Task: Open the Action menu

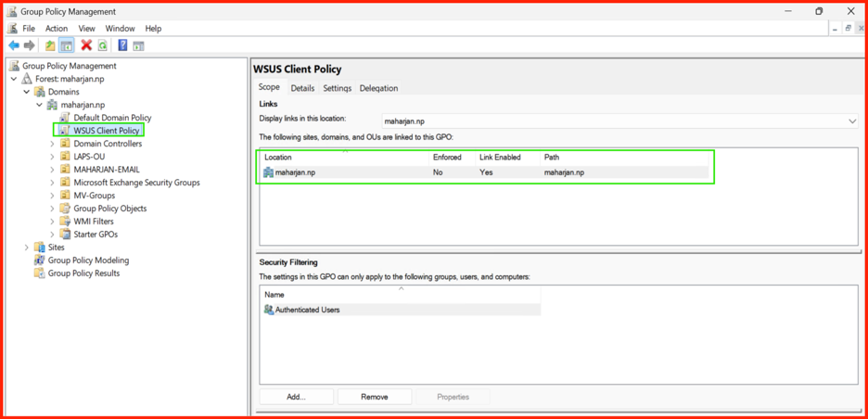Action: (57, 28)
